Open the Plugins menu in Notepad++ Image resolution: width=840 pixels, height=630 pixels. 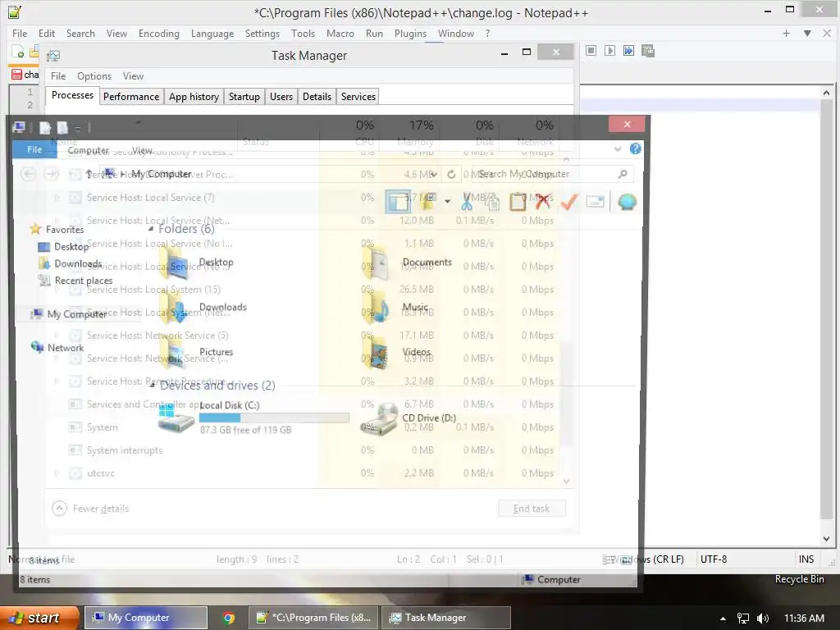point(410,33)
